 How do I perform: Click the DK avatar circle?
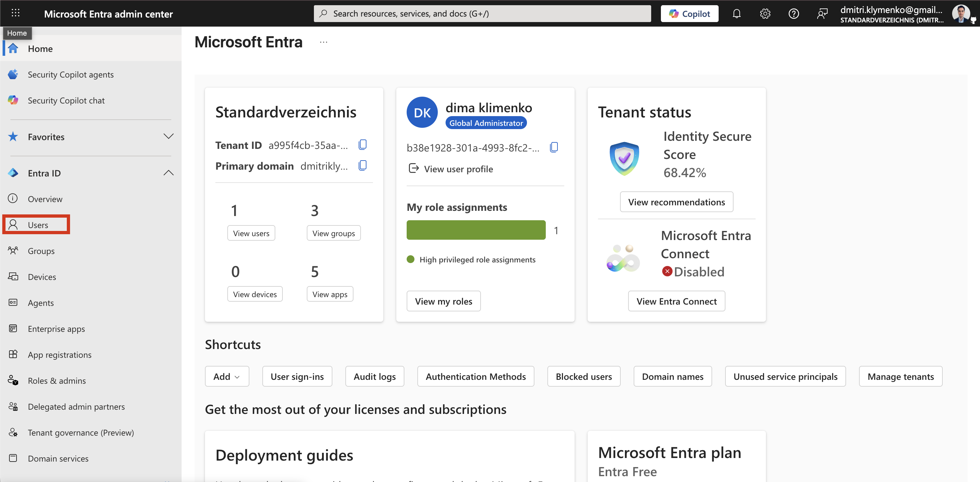(422, 113)
